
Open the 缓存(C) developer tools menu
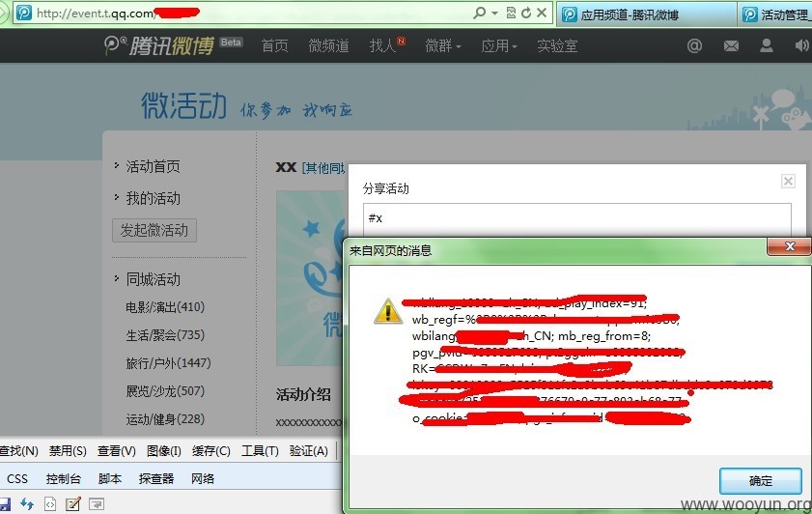coord(210,451)
